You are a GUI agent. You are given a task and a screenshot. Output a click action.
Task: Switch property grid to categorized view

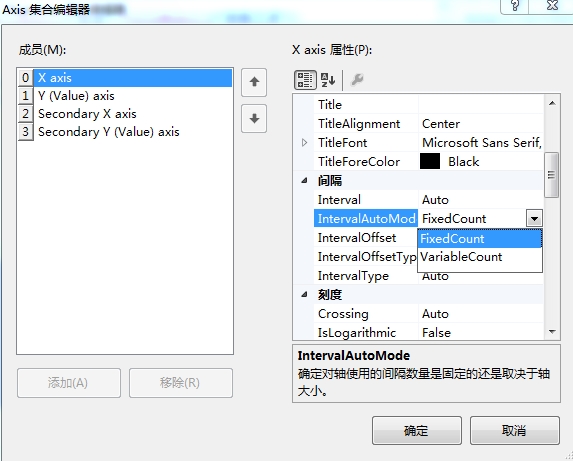click(x=305, y=80)
